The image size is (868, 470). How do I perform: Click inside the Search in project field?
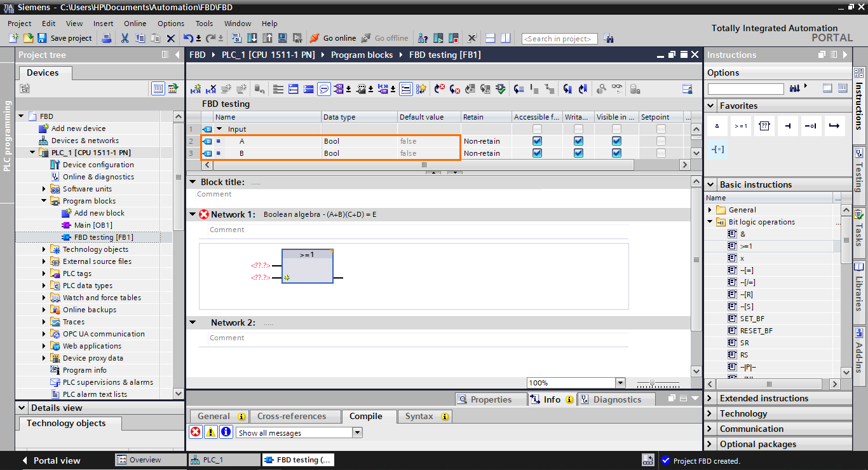tap(559, 38)
